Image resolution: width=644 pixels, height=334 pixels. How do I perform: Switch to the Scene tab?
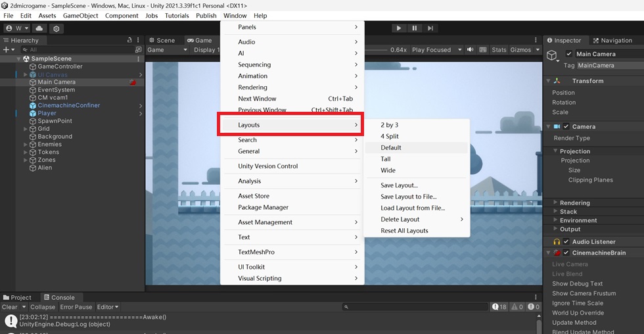[x=162, y=40]
